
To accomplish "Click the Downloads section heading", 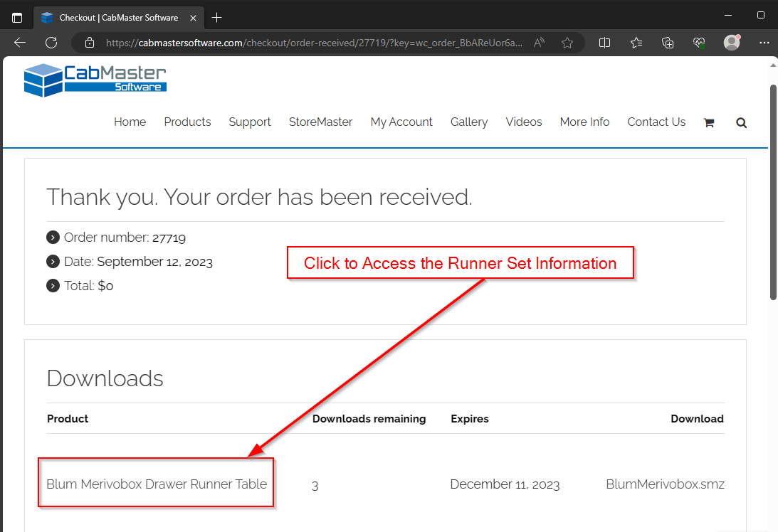I will 105,378.
